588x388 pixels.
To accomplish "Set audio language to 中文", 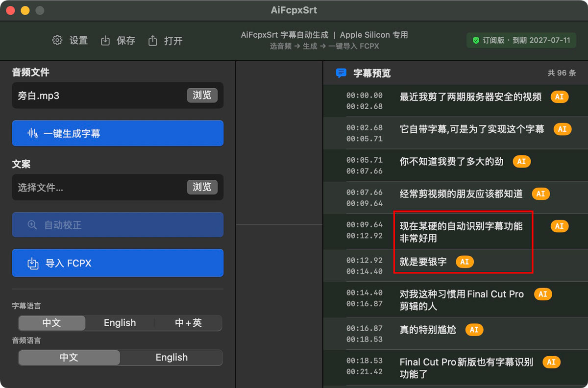I will pos(69,357).
